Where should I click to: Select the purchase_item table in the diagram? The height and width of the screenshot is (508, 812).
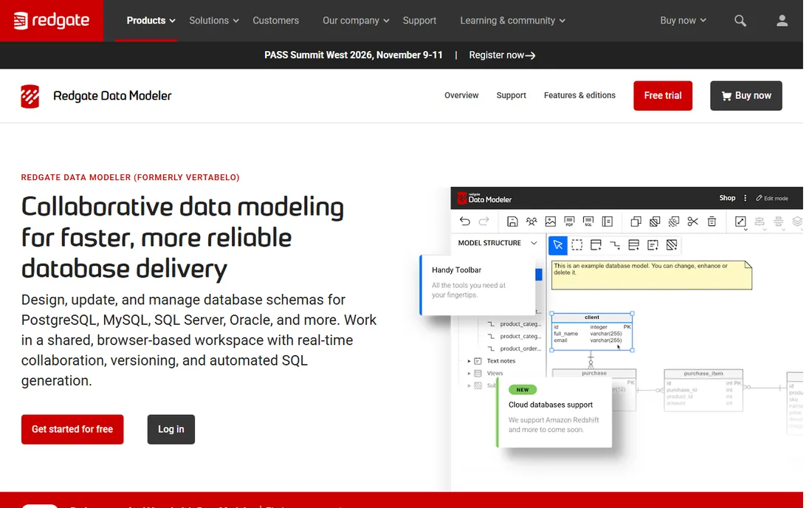pyautogui.click(x=703, y=391)
